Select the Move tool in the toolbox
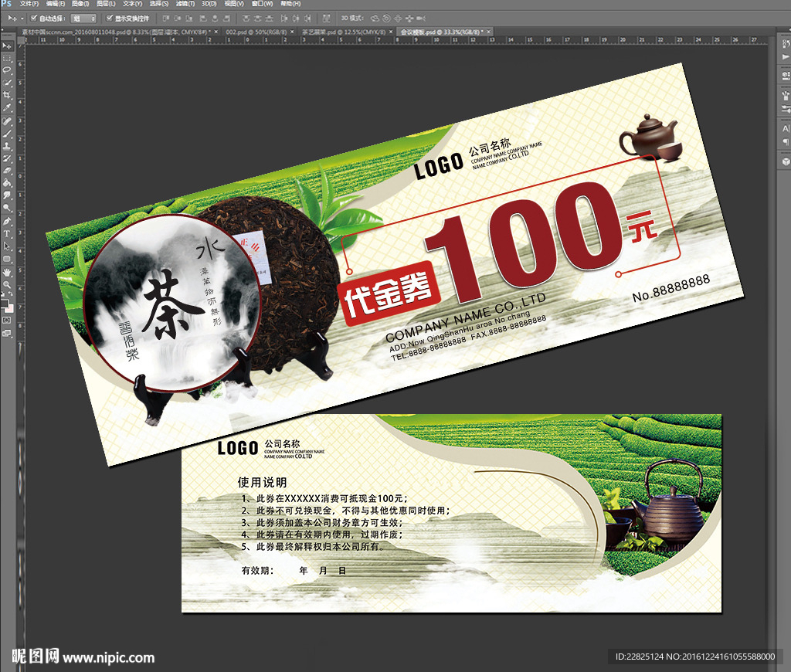791x672 pixels. [x=7, y=46]
